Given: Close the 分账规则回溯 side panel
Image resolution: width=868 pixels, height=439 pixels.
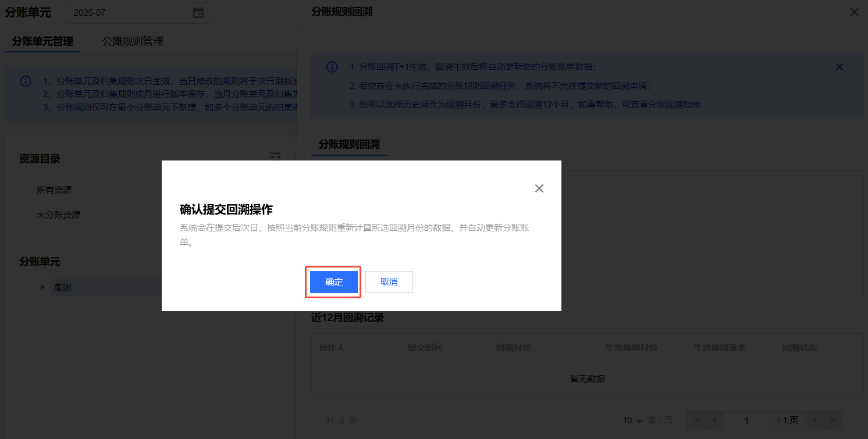Looking at the screenshot, I should point(855,12).
